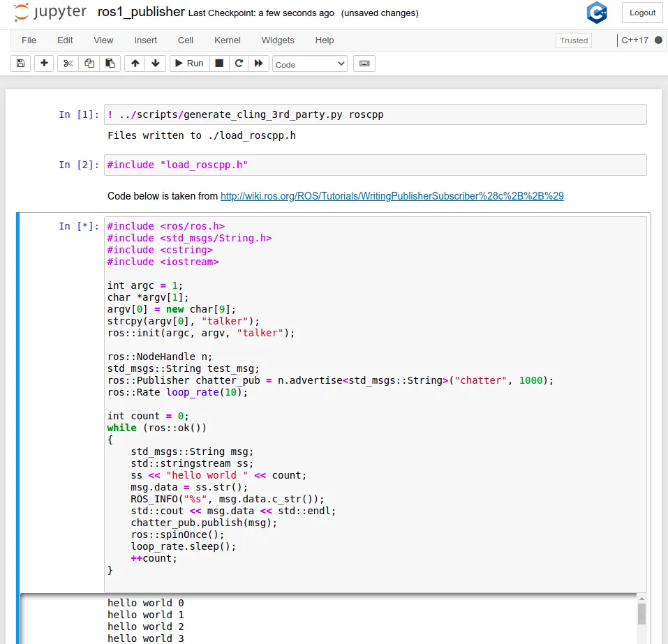The width and height of the screenshot is (668, 644).
Task: Move selected cell down arrow
Action: (x=155, y=63)
